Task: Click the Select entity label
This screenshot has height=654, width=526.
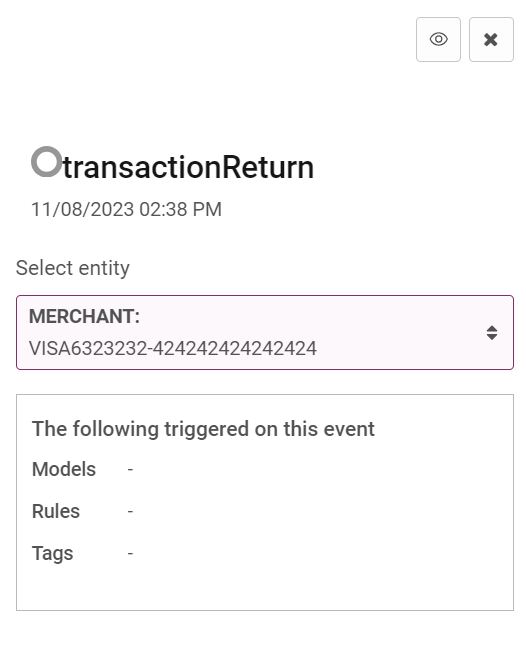Action: tap(73, 268)
